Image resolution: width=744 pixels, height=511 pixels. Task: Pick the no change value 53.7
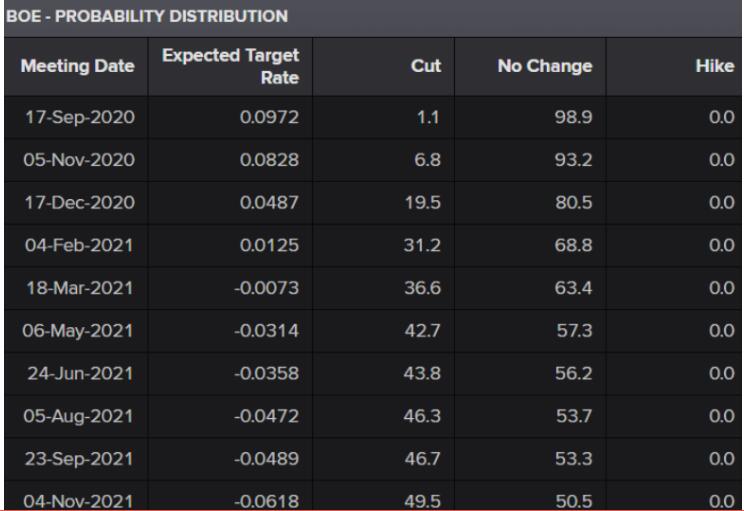[574, 416]
